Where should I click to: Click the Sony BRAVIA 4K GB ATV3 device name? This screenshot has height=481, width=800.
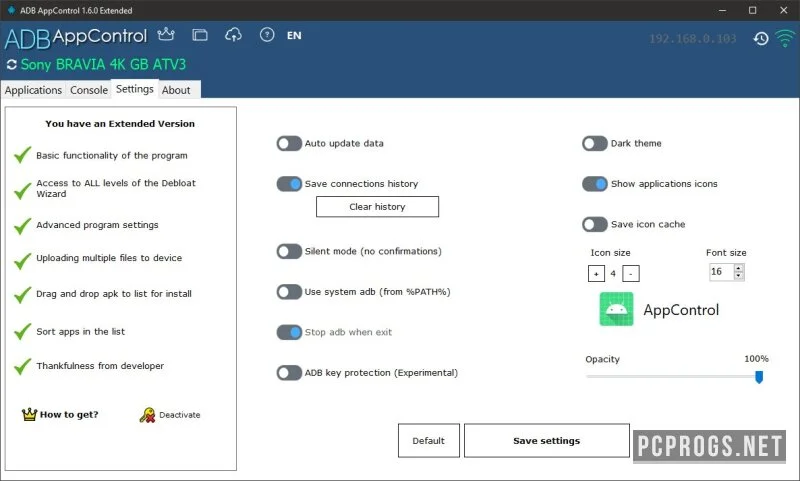(103, 65)
